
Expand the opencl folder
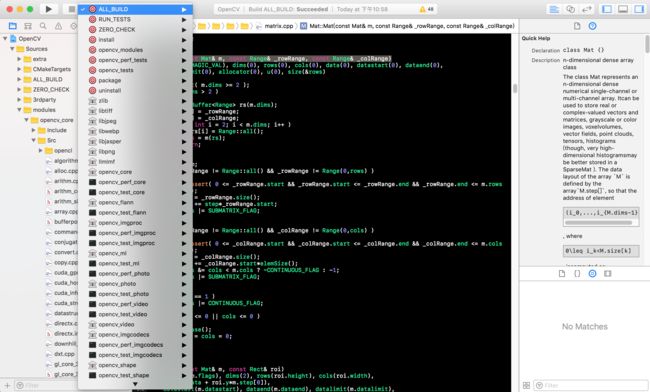tap(41, 150)
